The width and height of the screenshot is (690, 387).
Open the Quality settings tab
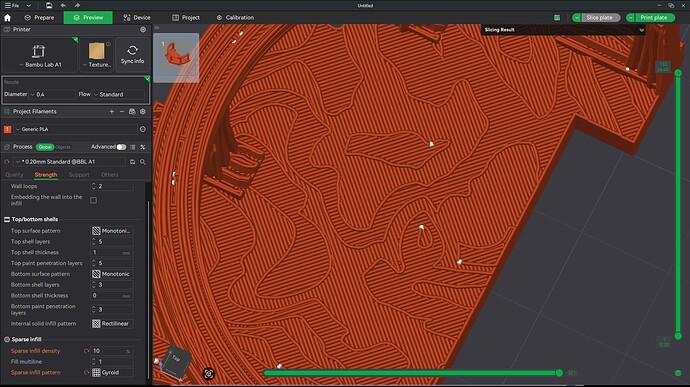[14, 175]
